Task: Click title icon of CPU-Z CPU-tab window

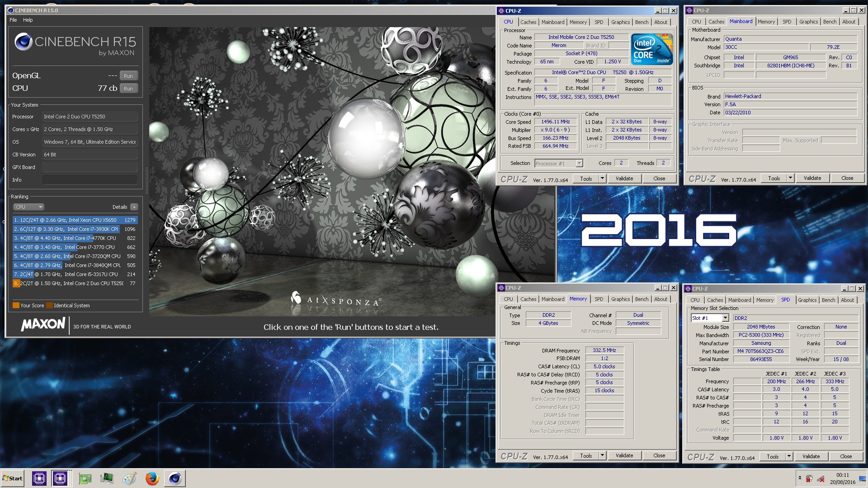Action: (501, 10)
